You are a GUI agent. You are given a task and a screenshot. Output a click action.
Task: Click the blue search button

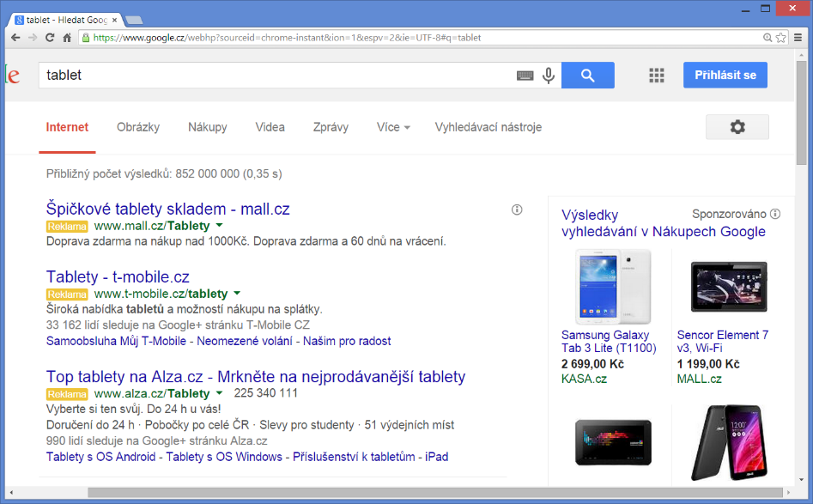[x=587, y=76]
